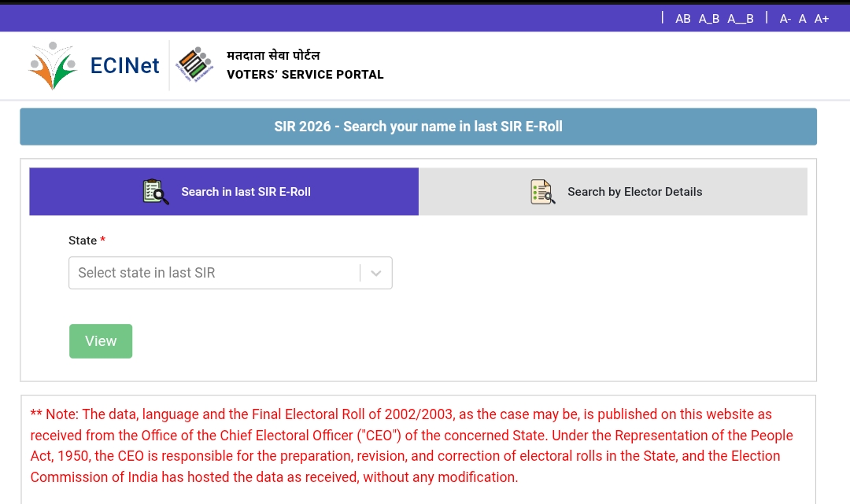Choose A_B medium letter spacing
The width and height of the screenshot is (850, 504).
coord(708,19)
